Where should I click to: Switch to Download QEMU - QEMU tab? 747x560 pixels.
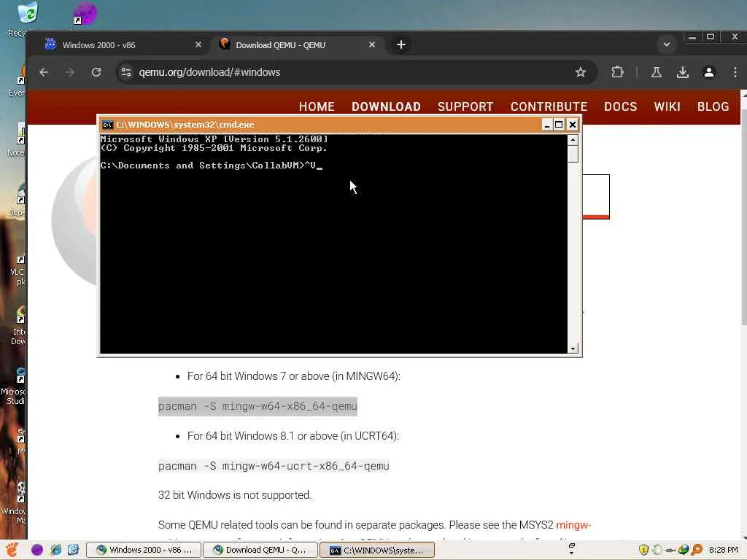295,44
